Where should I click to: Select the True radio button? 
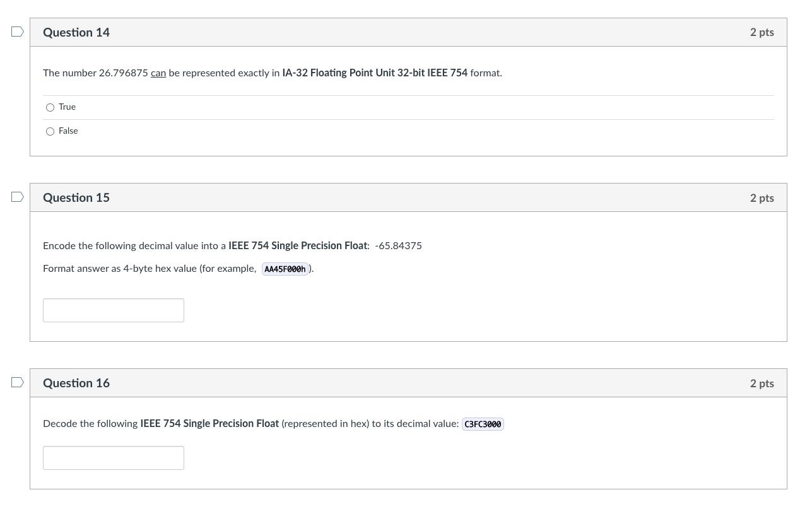[50, 107]
